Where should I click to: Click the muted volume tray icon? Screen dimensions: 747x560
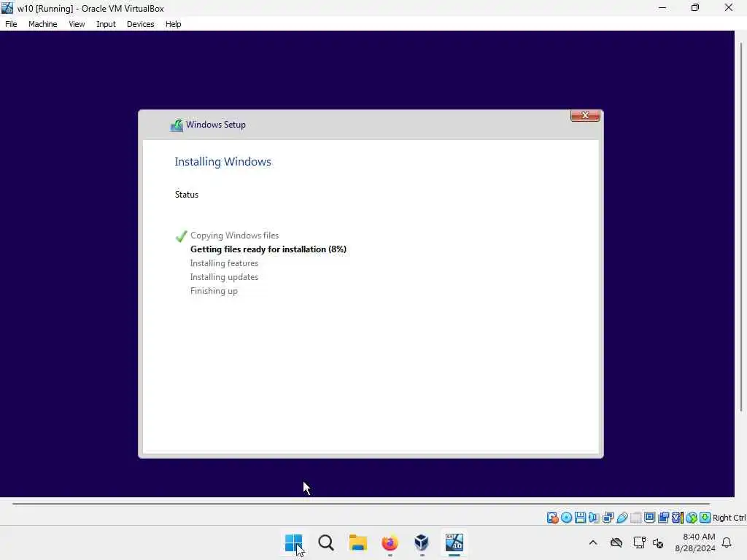(658, 542)
